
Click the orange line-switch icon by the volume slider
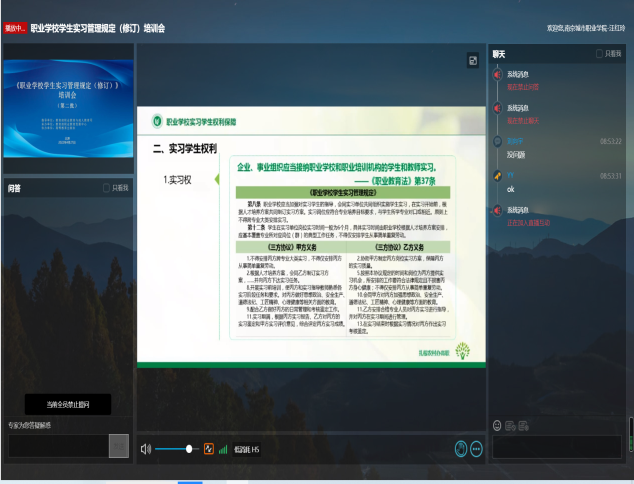[209, 449]
